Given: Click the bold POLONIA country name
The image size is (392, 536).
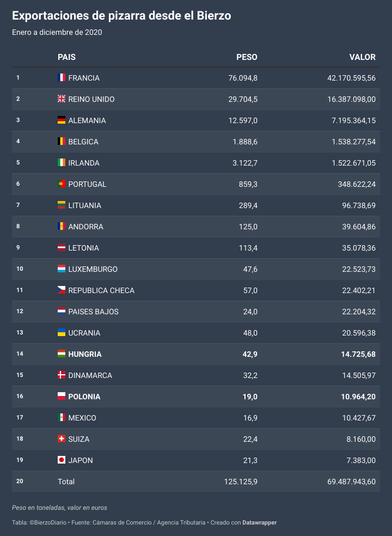Looking at the screenshot, I should click(x=84, y=397).
